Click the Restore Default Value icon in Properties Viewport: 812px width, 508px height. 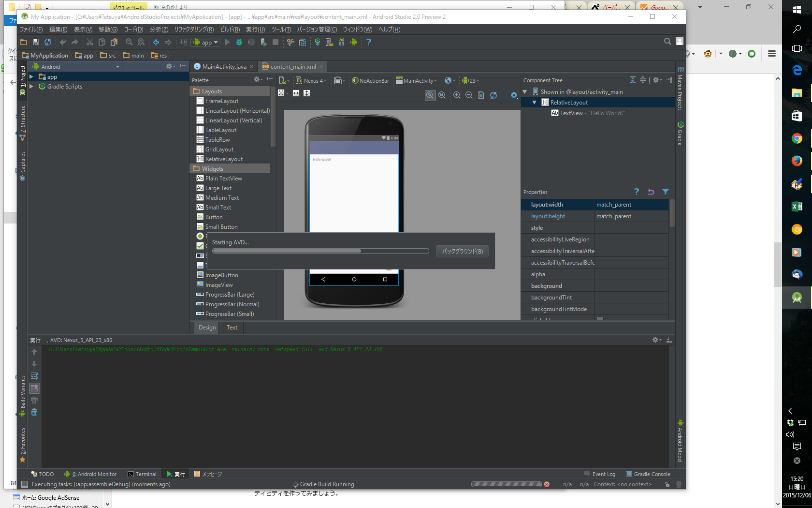(x=651, y=192)
